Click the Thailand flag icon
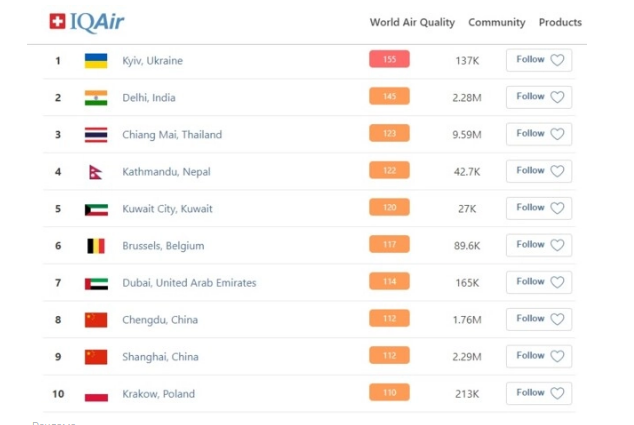 point(96,135)
